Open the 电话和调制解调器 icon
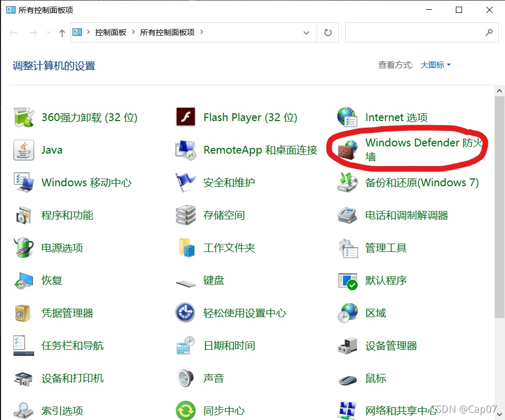The image size is (505, 420). (x=347, y=215)
